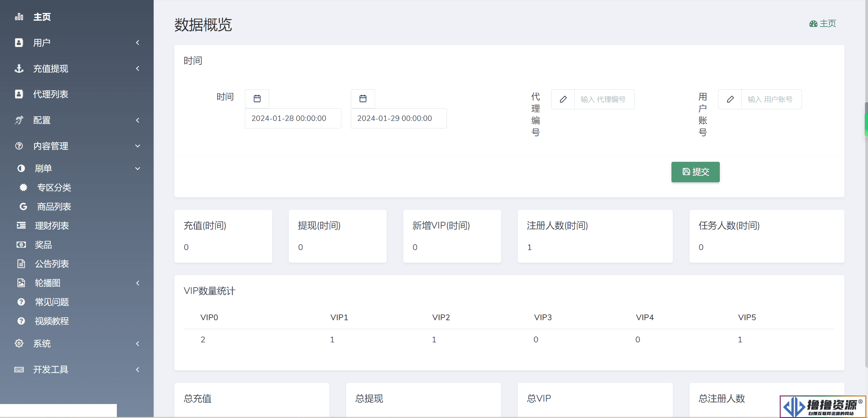Click the 注册人数(时间) card title
Image resolution: width=868 pixels, height=418 pixels.
pos(557,225)
